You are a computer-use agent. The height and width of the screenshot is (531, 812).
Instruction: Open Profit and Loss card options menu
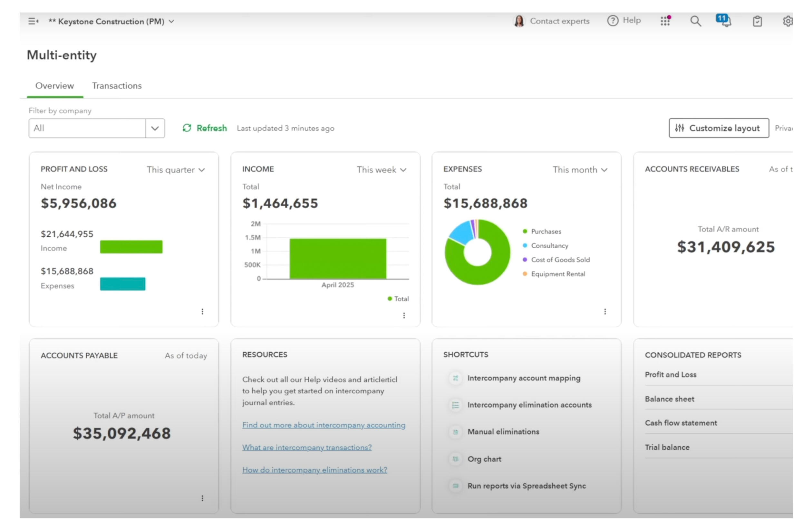[202, 311]
